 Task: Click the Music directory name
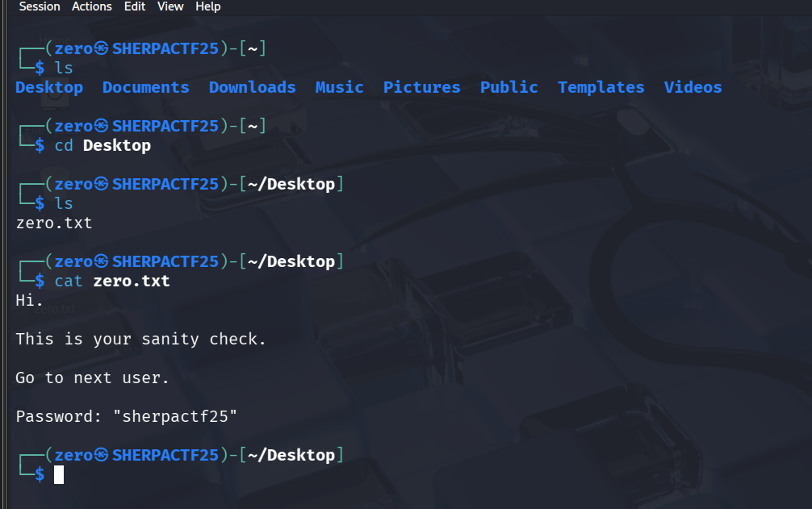[339, 87]
